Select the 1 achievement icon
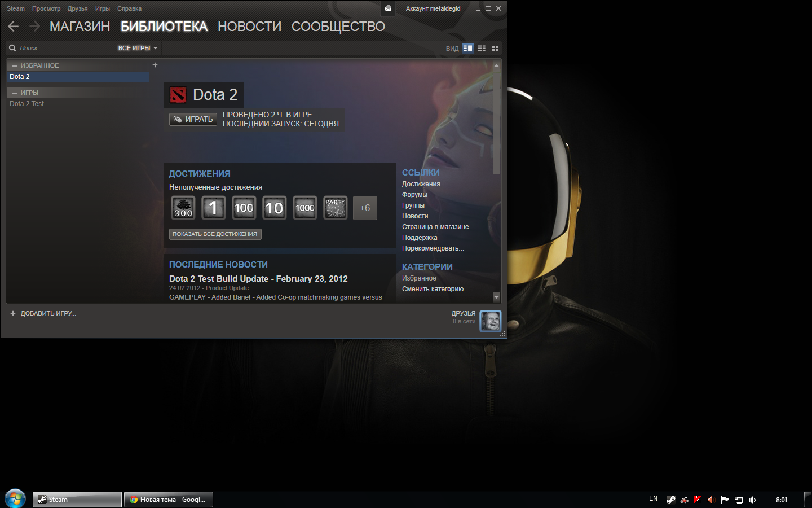Viewport: 812px width, 508px height. click(214, 208)
